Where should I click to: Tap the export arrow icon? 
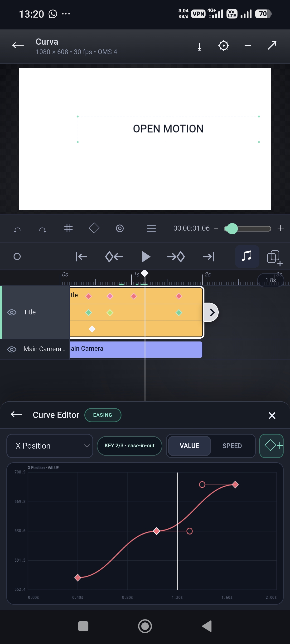click(272, 45)
